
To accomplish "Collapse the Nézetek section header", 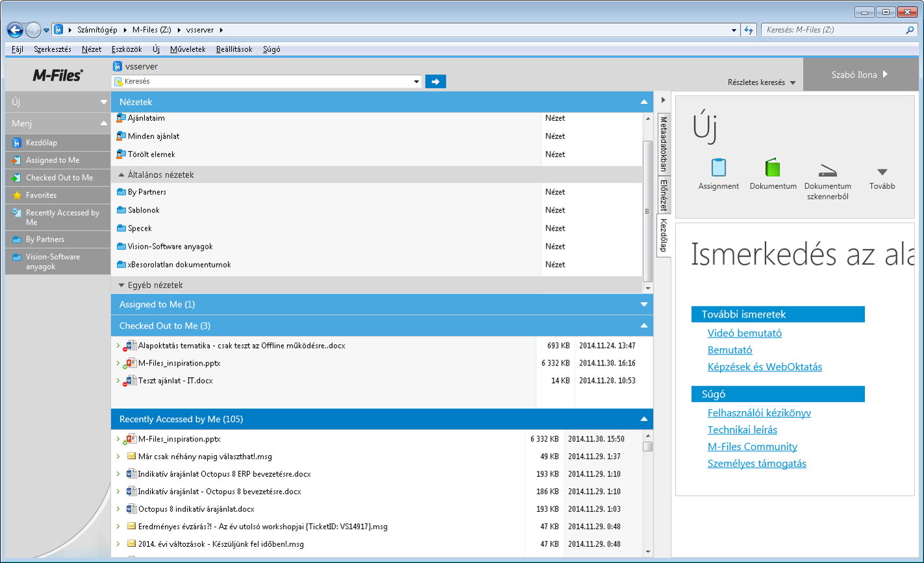I will (x=644, y=102).
